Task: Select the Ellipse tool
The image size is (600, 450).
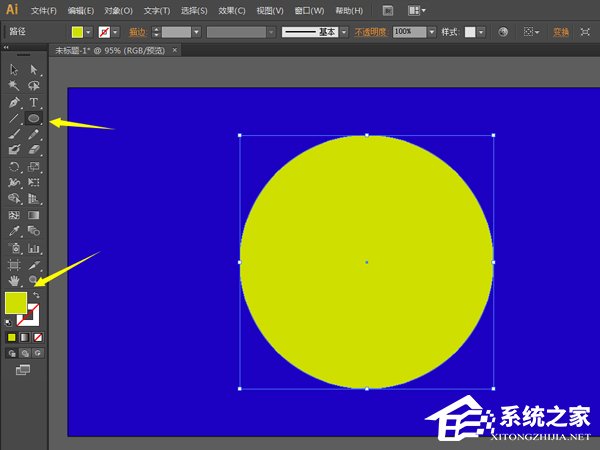Action: [x=34, y=118]
